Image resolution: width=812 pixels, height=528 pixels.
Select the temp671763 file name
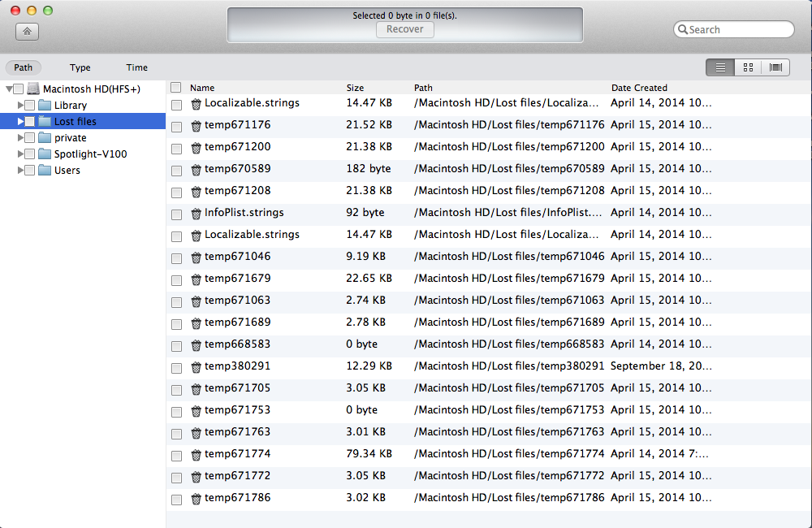coord(237,432)
